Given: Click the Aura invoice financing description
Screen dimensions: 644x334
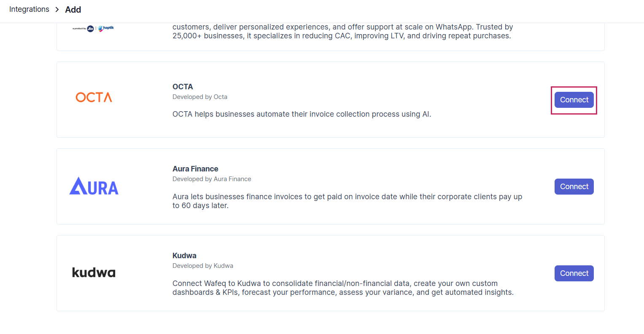Looking at the screenshot, I should point(347,201).
